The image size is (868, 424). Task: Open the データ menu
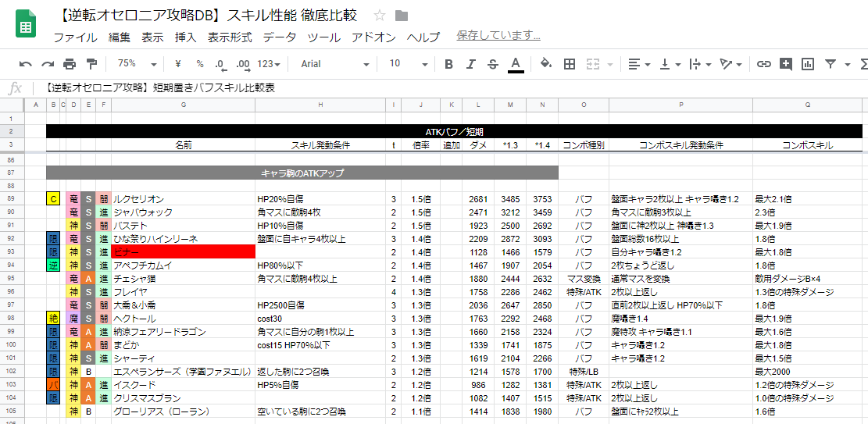(280, 37)
